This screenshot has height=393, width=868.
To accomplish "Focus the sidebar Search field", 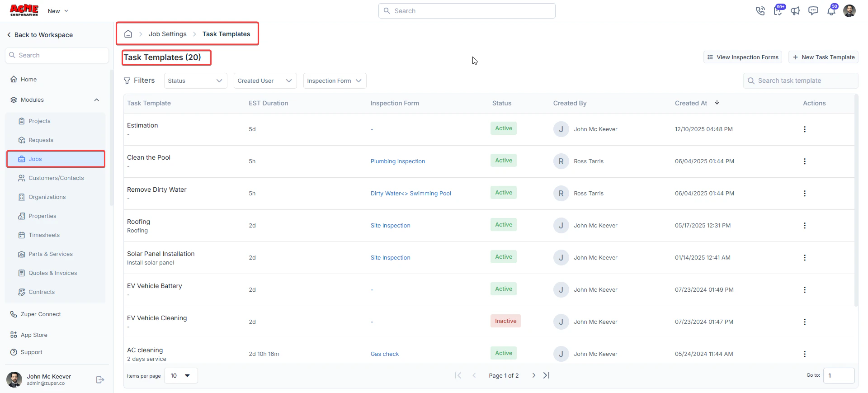I will point(57,55).
